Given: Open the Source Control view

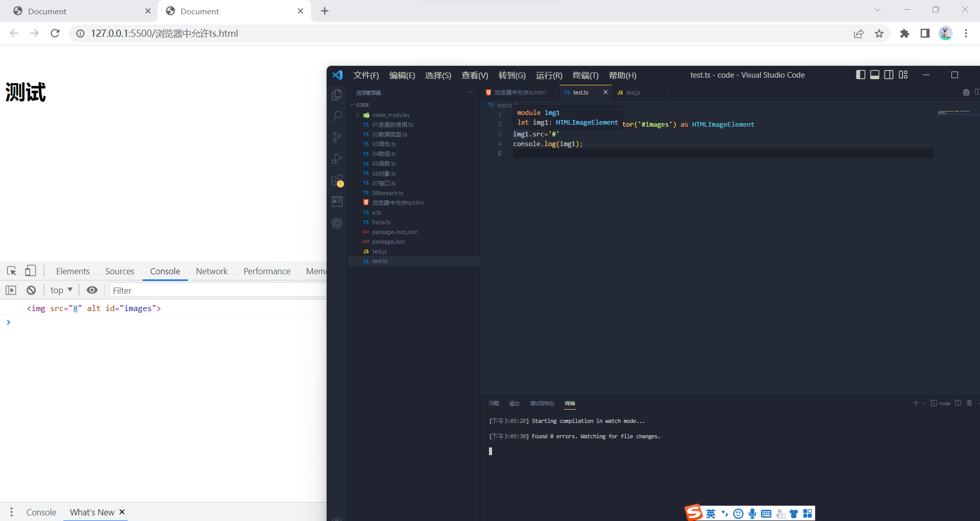Looking at the screenshot, I should pyautogui.click(x=337, y=137).
